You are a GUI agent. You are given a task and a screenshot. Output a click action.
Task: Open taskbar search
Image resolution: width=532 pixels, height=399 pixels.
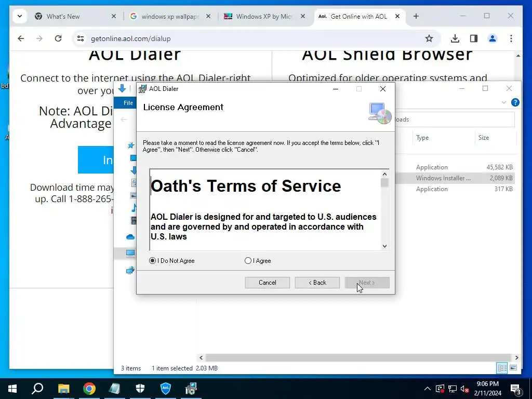pyautogui.click(x=37, y=389)
